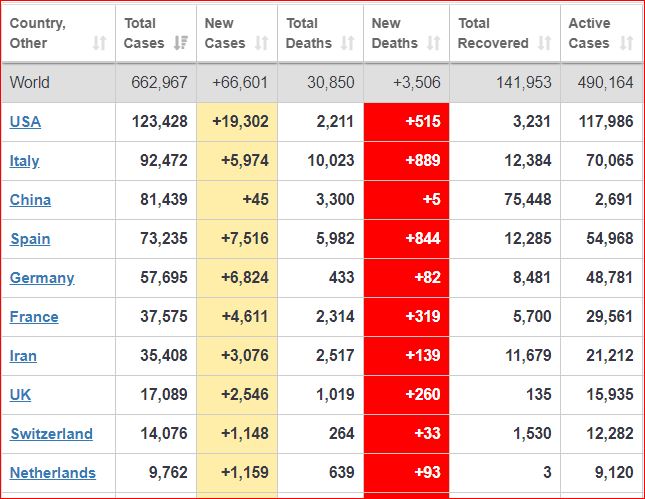Select World recovered 141,953
The width and height of the screenshot is (645, 499).
524,82
